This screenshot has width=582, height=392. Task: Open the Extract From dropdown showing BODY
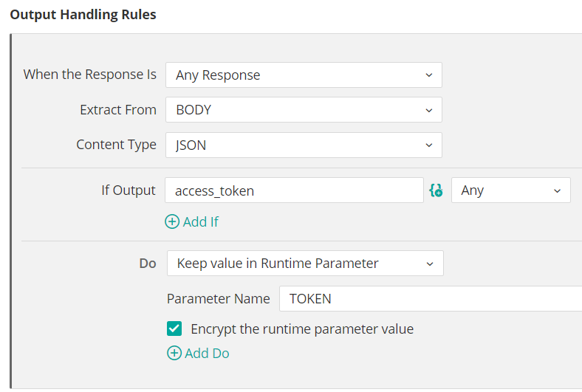tap(304, 110)
